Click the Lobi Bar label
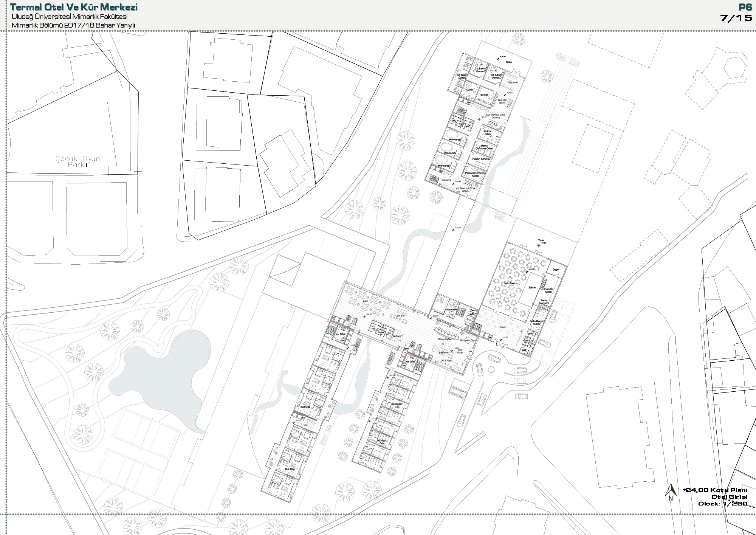756x535 pixels. point(400,315)
